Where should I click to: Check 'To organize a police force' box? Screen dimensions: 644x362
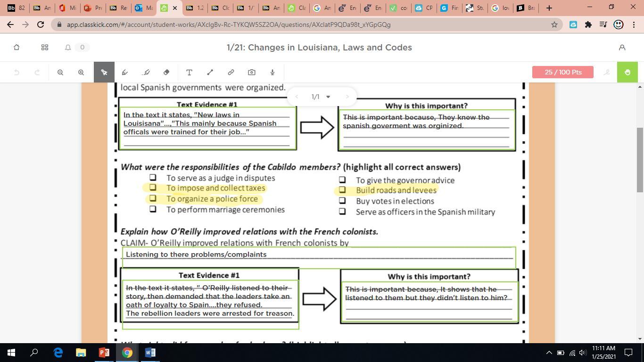coord(153,198)
